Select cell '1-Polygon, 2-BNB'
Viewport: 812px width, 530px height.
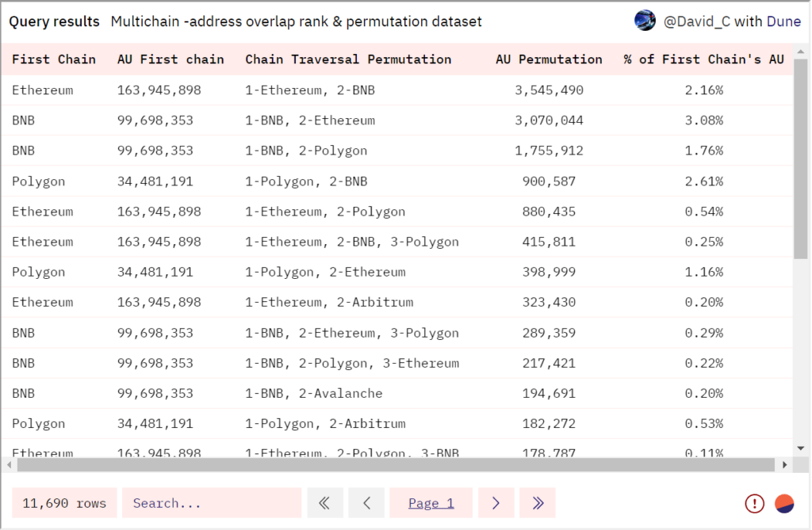tap(306, 181)
